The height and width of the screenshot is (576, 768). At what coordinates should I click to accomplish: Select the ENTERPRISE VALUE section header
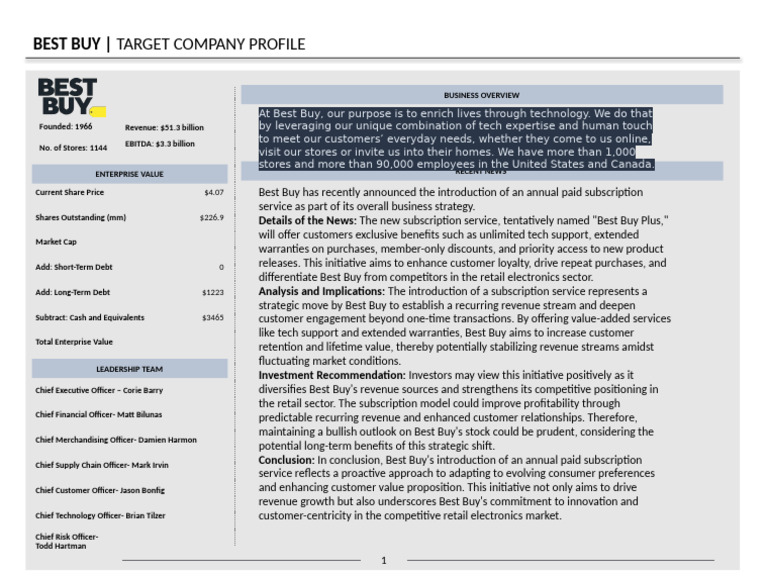pyautogui.click(x=130, y=174)
